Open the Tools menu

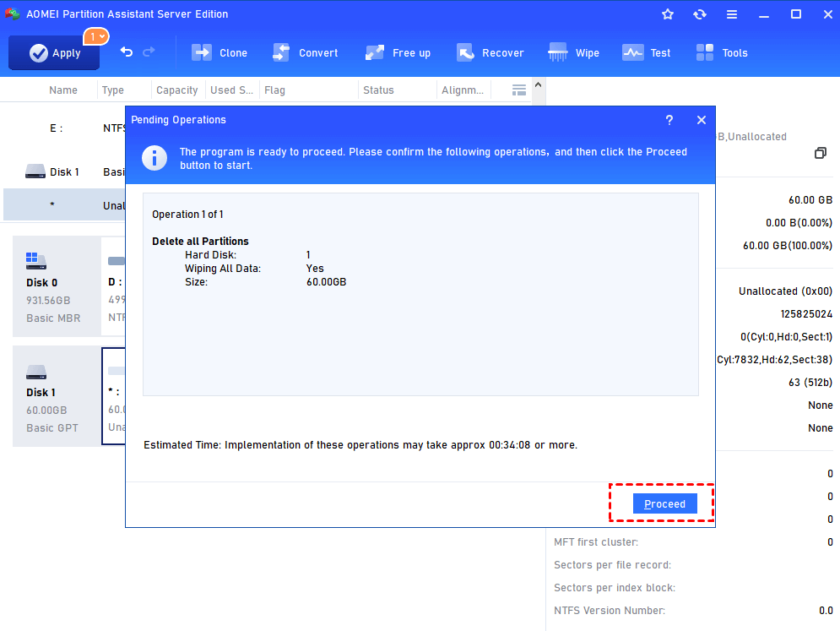tap(722, 52)
